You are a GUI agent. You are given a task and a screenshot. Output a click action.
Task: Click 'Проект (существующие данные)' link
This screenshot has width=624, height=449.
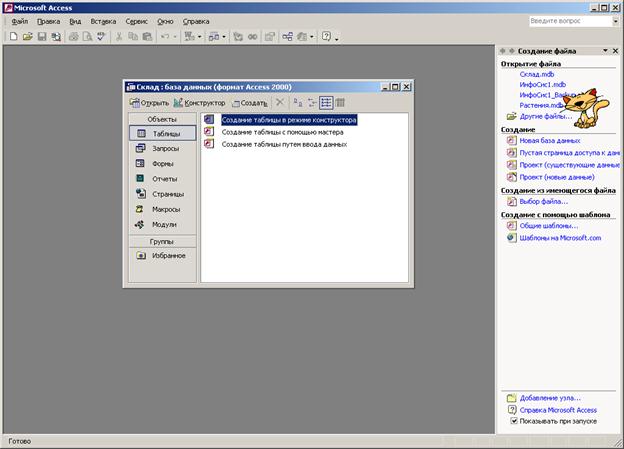point(569,165)
